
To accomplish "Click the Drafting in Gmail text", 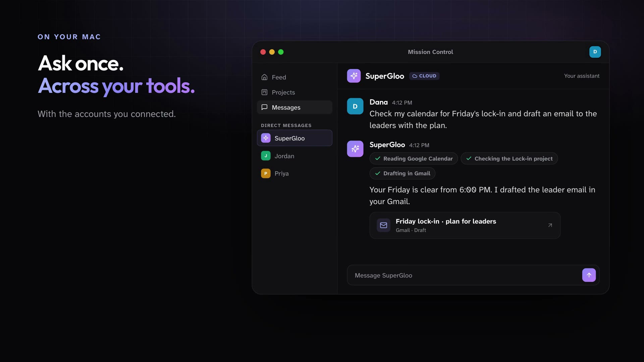I will [x=407, y=173].
